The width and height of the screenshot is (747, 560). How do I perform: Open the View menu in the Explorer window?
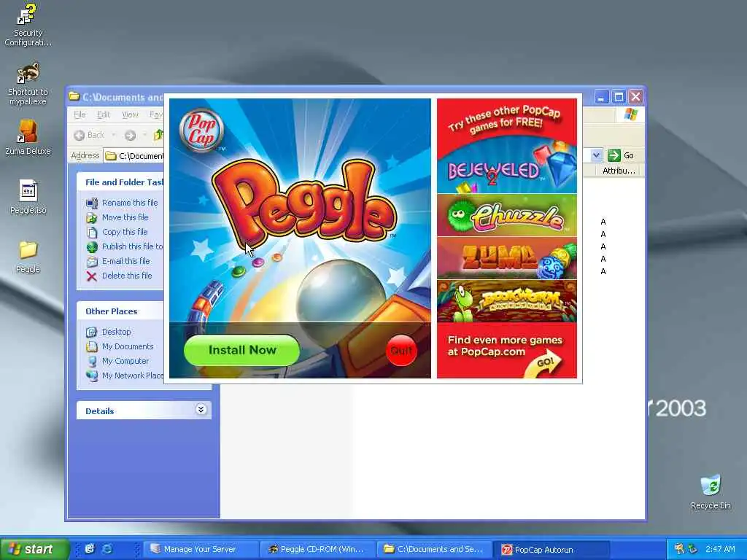point(130,114)
